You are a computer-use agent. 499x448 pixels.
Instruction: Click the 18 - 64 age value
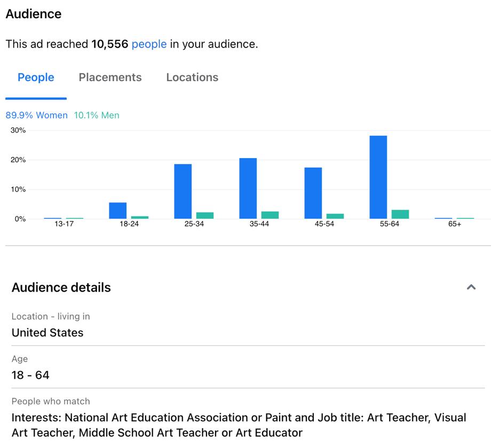click(x=30, y=375)
